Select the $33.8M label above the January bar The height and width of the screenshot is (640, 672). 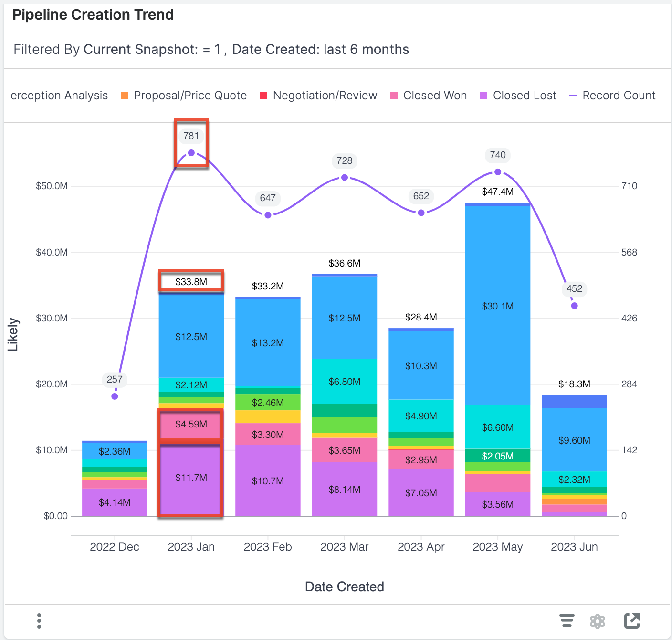tap(191, 282)
